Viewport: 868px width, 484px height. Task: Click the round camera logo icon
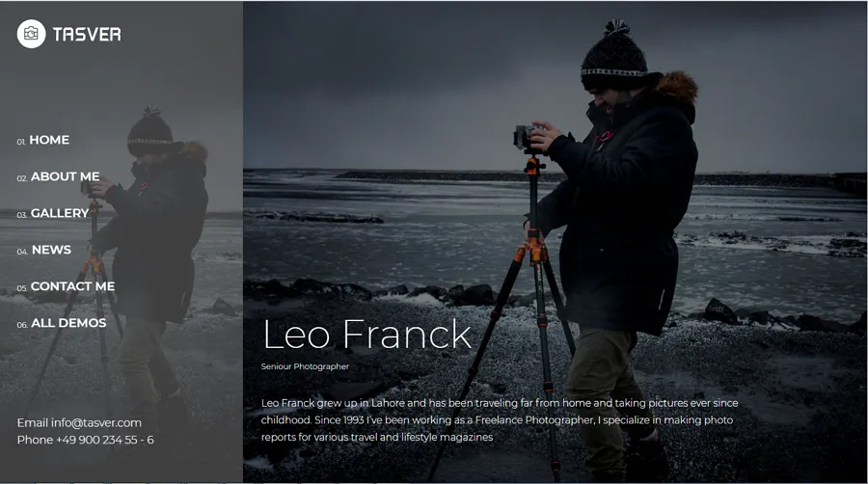click(31, 34)
